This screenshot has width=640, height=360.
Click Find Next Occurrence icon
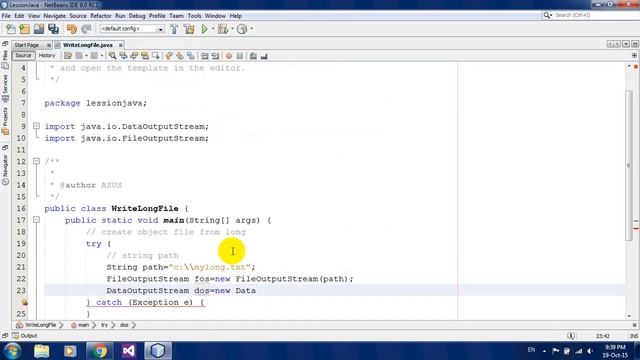tap(134, 56)
